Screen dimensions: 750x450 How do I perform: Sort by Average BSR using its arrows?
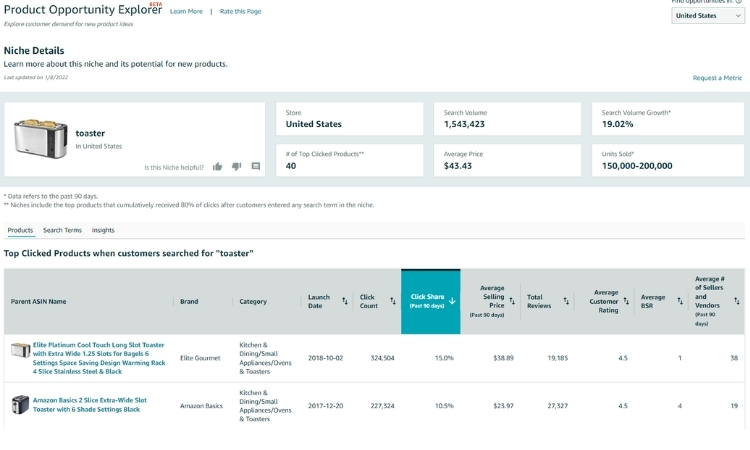680,301
